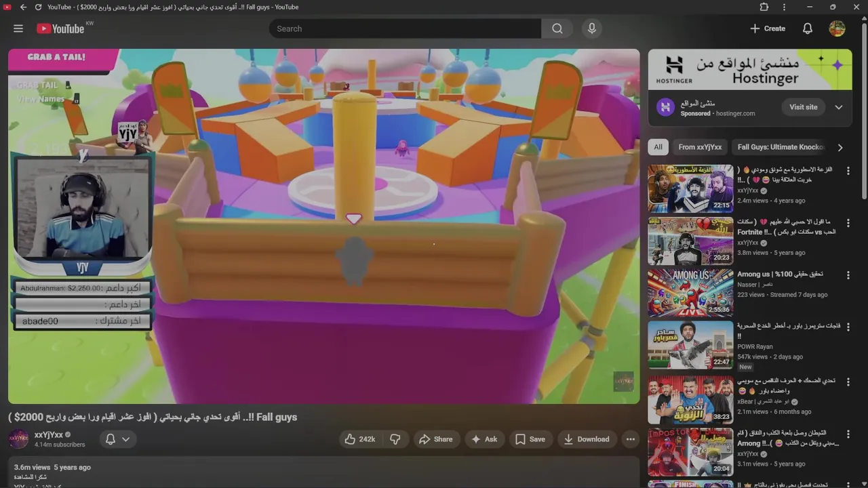Select the From xxYjYxx chip
Screen dimensions: 868x488
700,147
